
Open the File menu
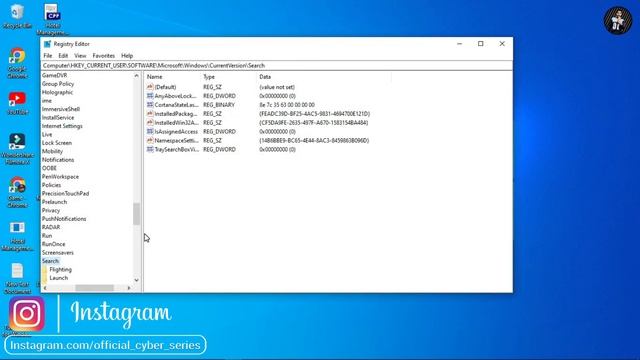[x=48, y=56]
